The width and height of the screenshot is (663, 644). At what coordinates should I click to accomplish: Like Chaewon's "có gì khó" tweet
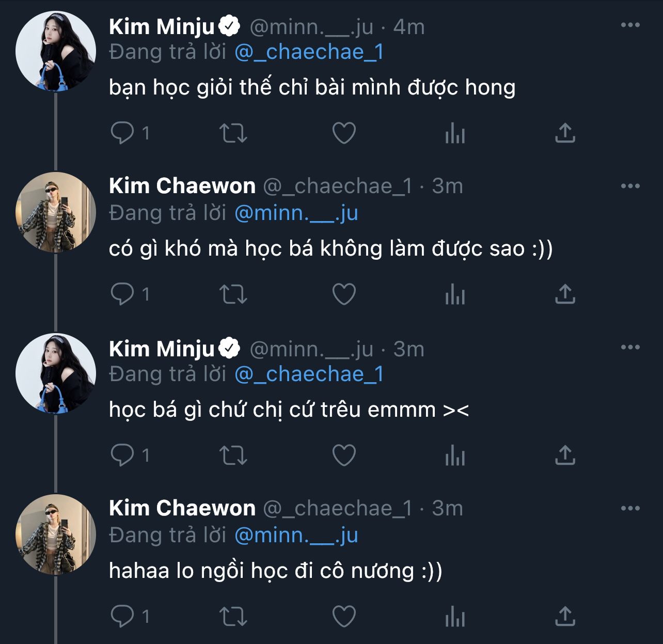pos(344,294)
